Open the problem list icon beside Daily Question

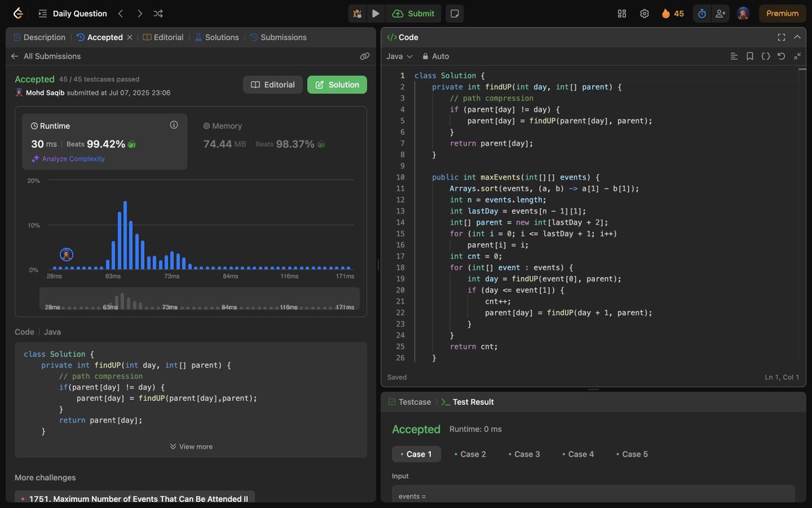coord(43,14)
